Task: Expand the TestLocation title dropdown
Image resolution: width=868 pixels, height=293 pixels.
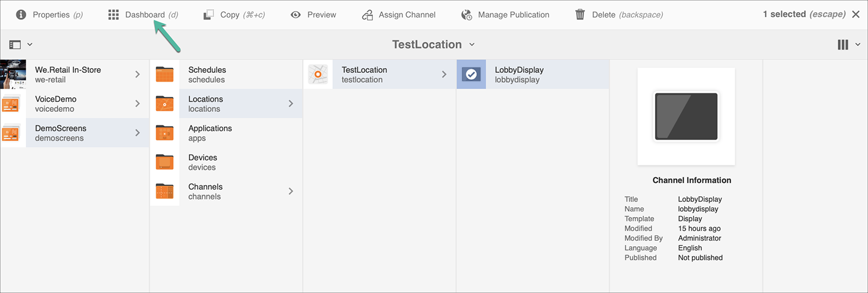Action: tap(472, 44)
